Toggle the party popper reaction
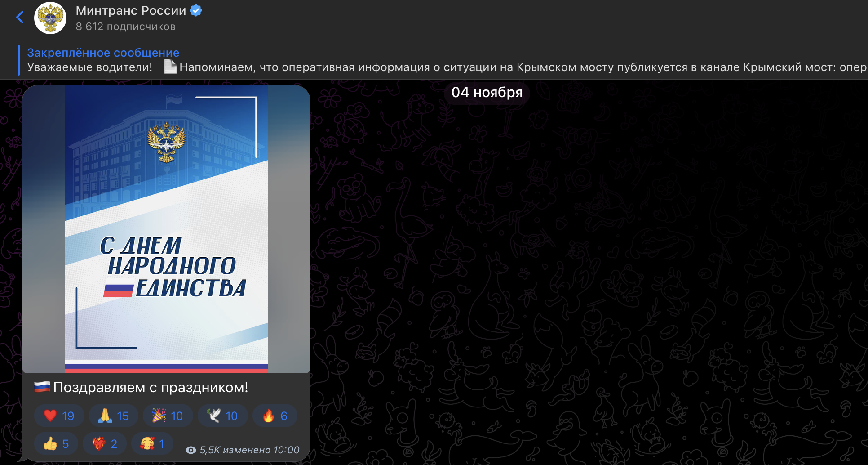Viewport: 868px width, 465px height. tap(168, 416)
